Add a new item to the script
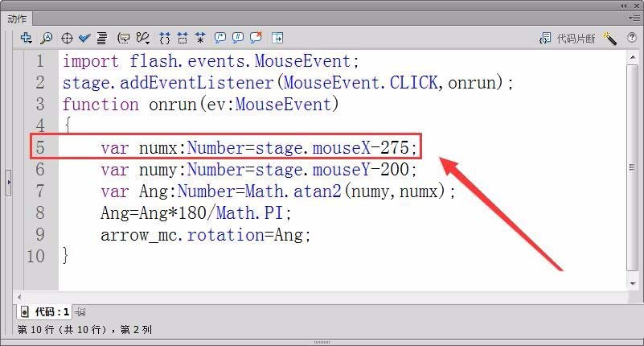Viewport: 644px width, 346px height. pyautogui.click(x=26, y=38)
